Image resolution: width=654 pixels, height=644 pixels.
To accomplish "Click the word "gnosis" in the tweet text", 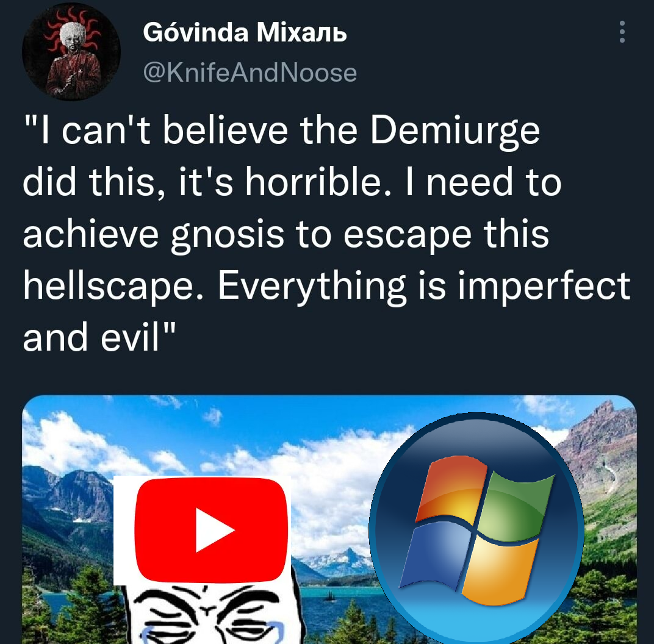I will (x=228, y=235).
